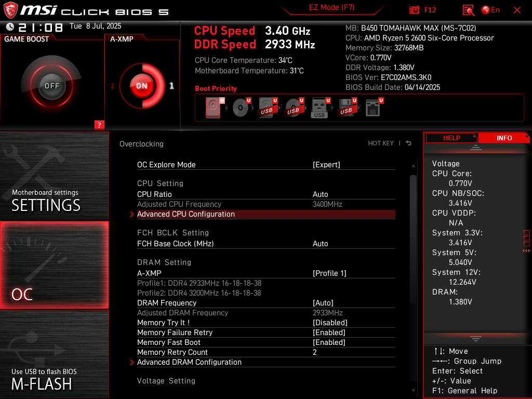Change language via the globe En icon

[490, 10]
